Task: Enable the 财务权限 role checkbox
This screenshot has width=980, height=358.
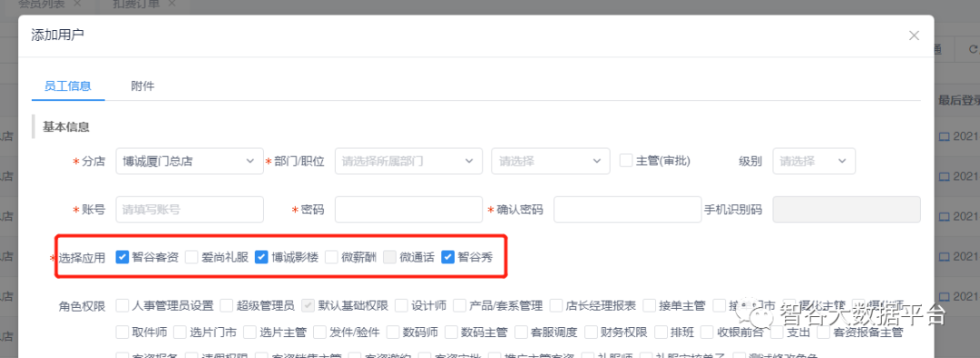Action: point(591,332)
